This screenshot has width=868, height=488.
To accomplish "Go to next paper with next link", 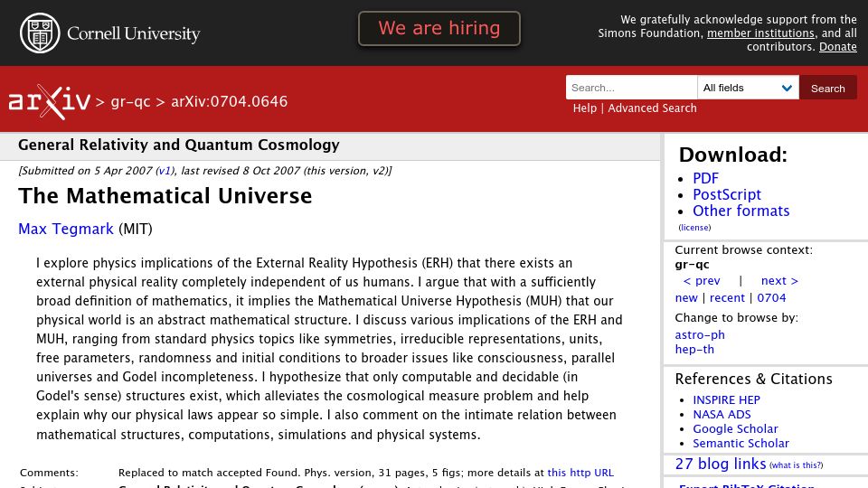I will coord(779,281).
